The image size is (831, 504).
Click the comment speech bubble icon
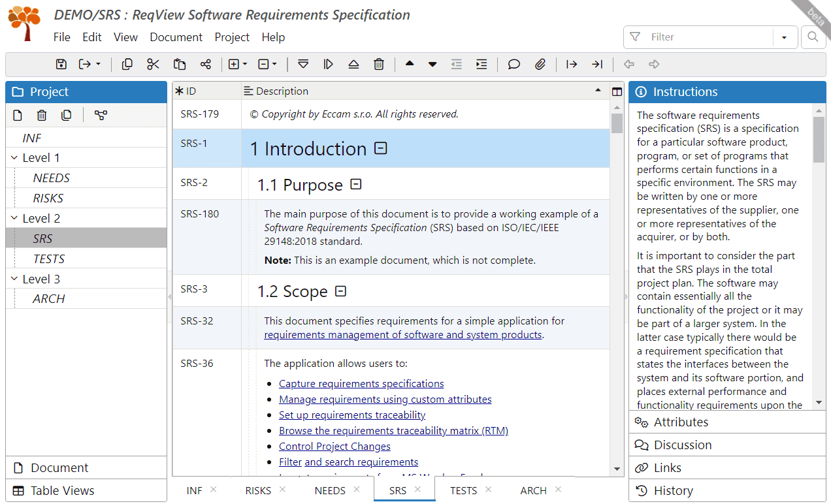514,64
